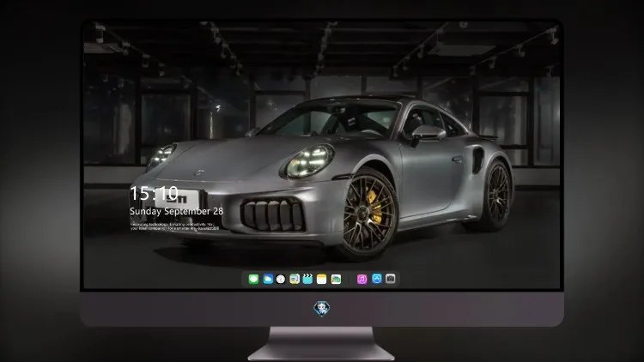Click the 15:10 clock widget
Screen dimensions: 644x362
(x=154, y=193)
